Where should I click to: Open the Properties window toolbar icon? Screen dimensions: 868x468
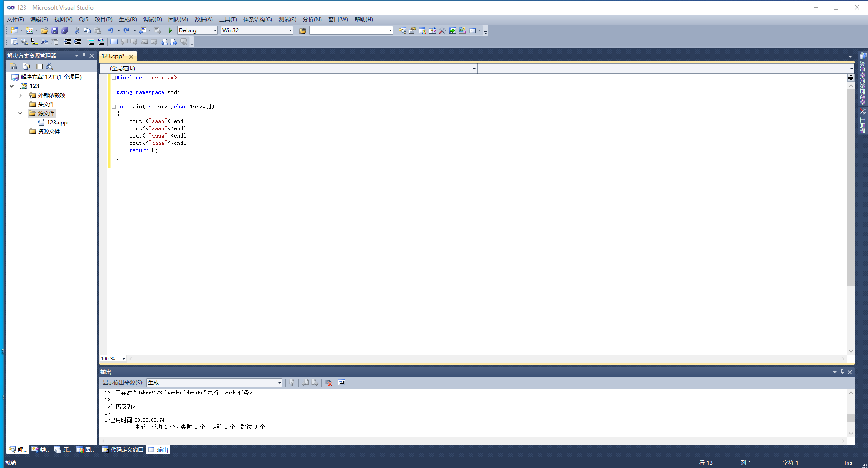(x=413, y=30)
